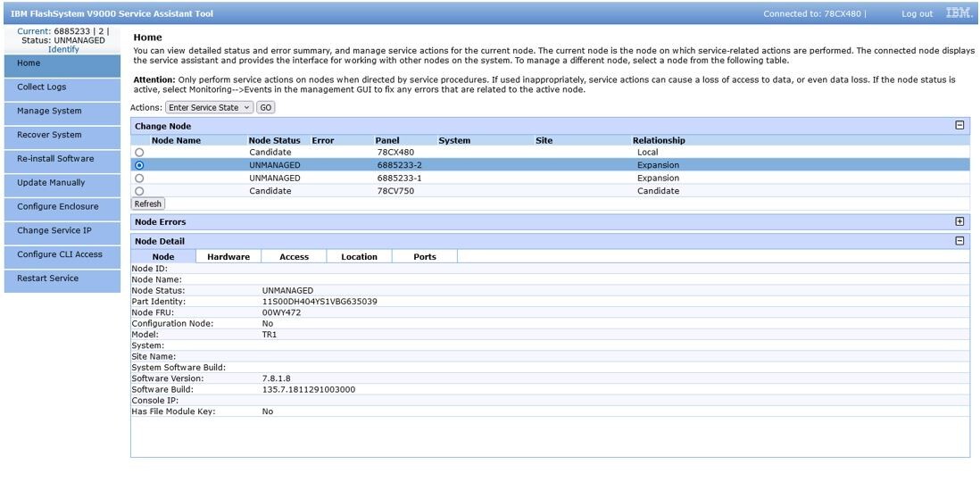Open Change Service IP page
Screen dimensions: 980x482
point(62,233)
